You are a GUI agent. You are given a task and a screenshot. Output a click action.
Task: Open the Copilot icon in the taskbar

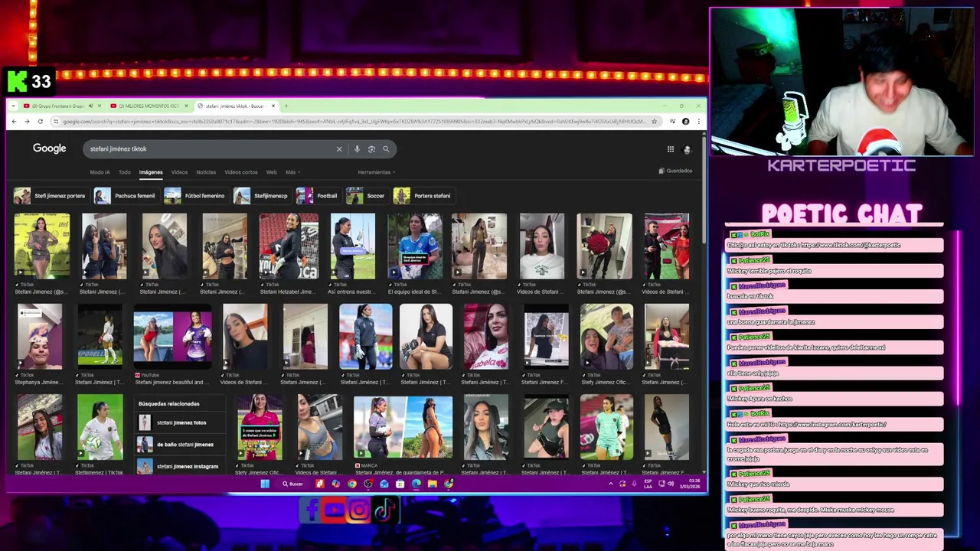pyautogui.click(x=335, y=484)
